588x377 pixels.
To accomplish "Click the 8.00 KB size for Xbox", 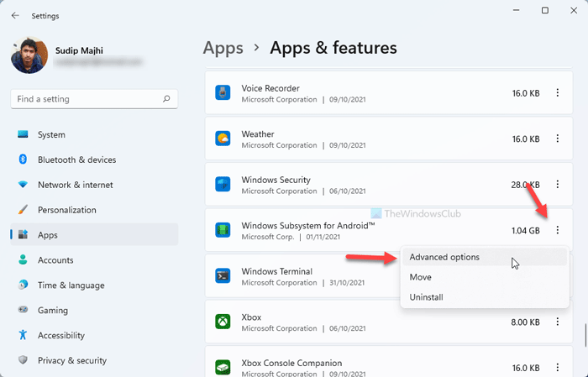I will click(525, 322).
